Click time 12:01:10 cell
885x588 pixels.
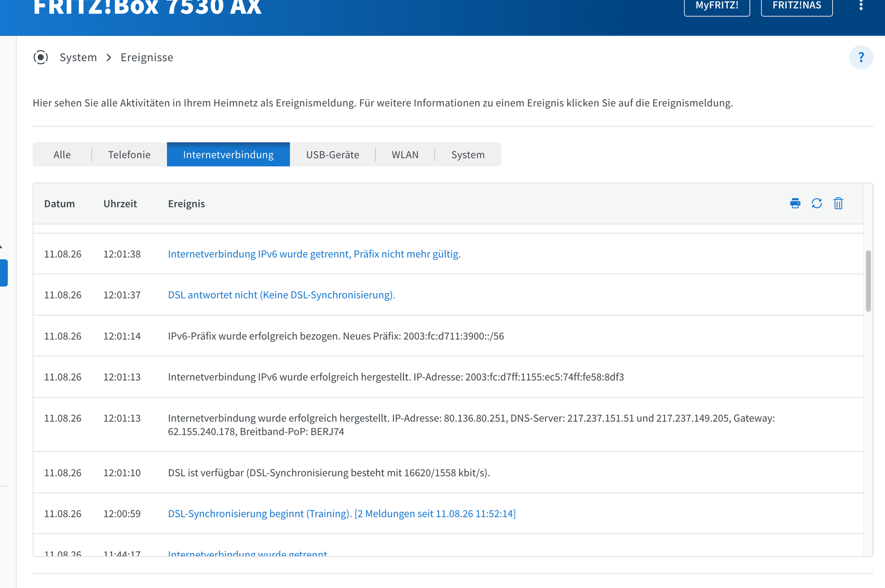coord(122,472)
